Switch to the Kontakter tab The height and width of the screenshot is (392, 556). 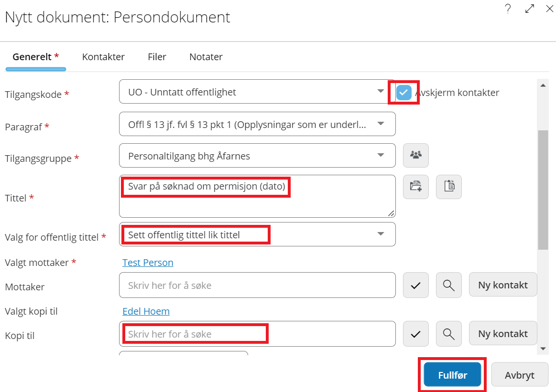tap(103, 57)
